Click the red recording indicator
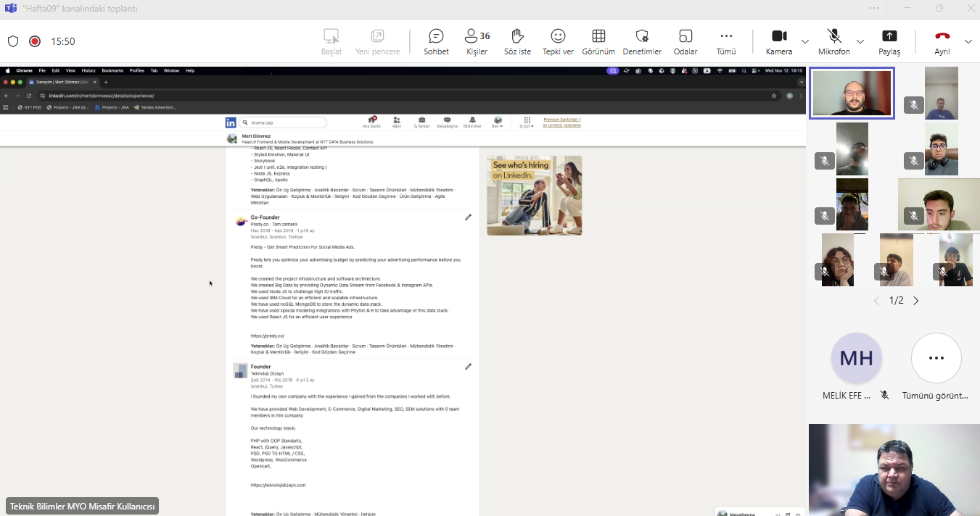This screenshot has height=516, width=980. pyautogui.click(x=34, y=41)
